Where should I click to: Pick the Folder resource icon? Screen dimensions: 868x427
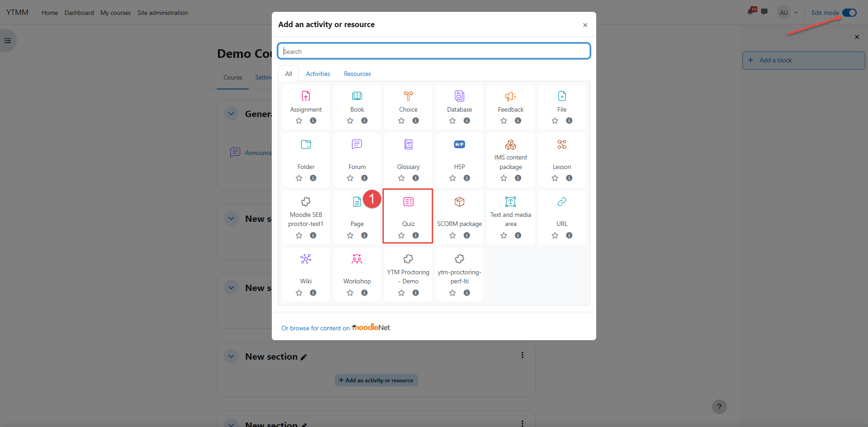(x=306, y=144)
